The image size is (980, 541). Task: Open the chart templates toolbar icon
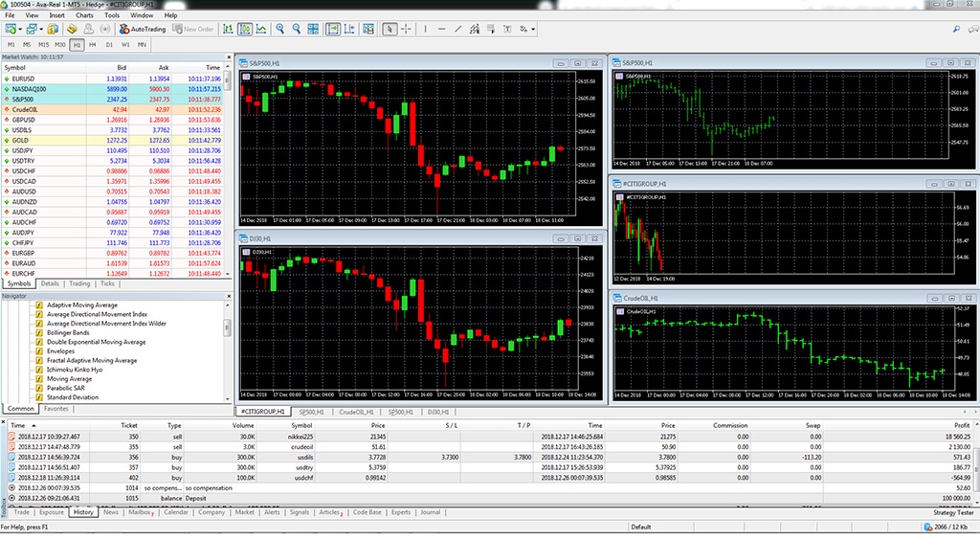pos(368,29)
